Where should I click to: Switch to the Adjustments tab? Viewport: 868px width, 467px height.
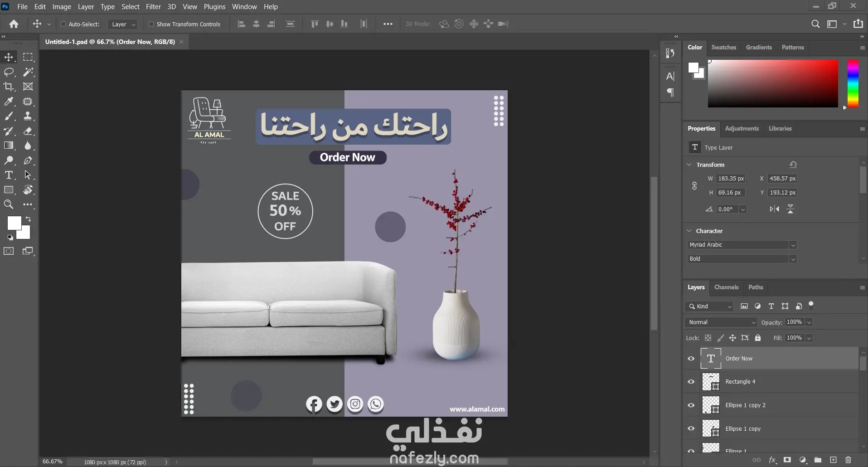click(742, 128)
